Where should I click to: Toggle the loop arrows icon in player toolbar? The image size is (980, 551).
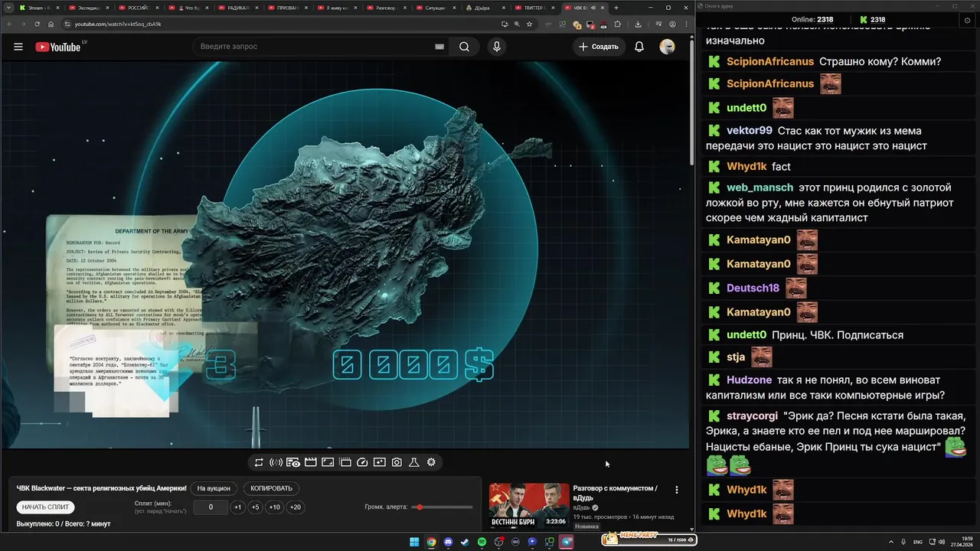(x=259, y=462)
